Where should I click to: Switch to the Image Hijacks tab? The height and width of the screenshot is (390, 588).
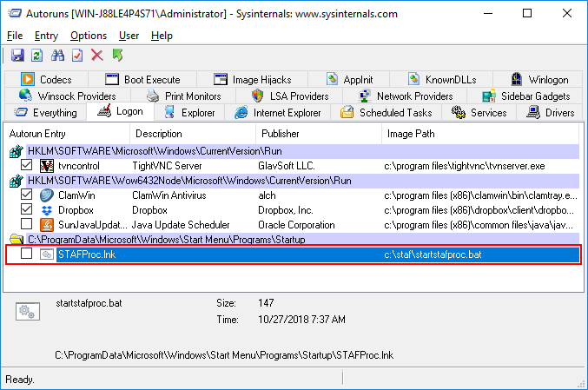253,80
